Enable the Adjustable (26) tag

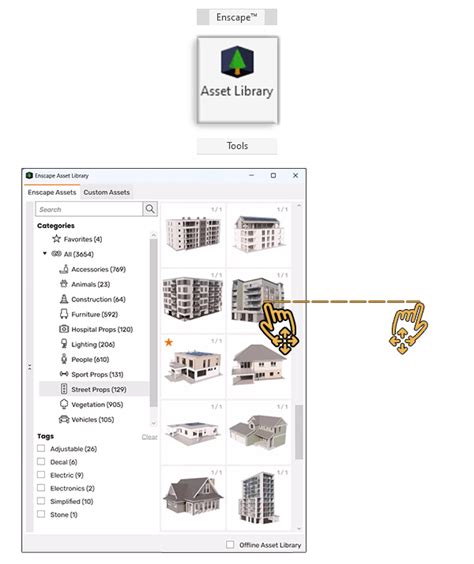coord(41,449)
